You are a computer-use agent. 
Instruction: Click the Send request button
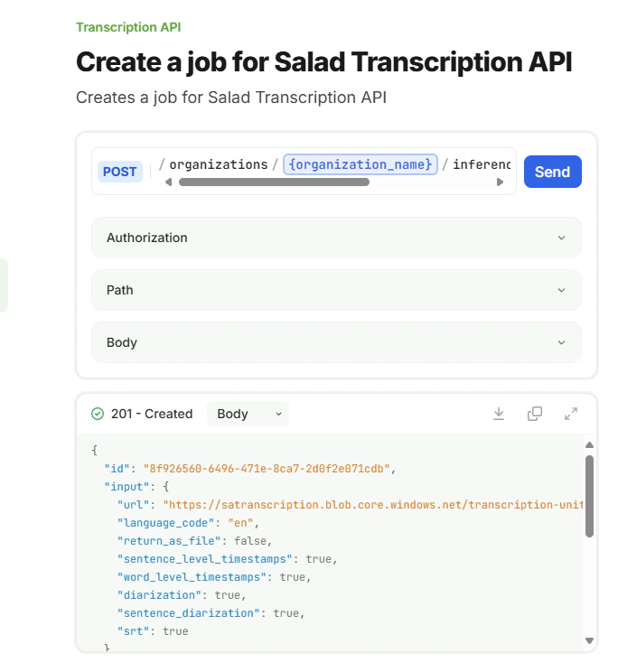tap(552, 172)
